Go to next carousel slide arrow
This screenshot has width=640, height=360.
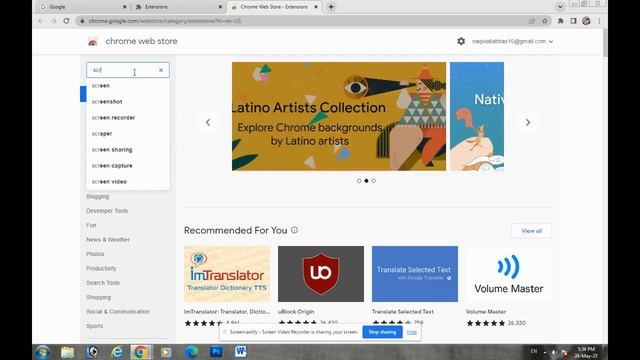click(528, 122)
